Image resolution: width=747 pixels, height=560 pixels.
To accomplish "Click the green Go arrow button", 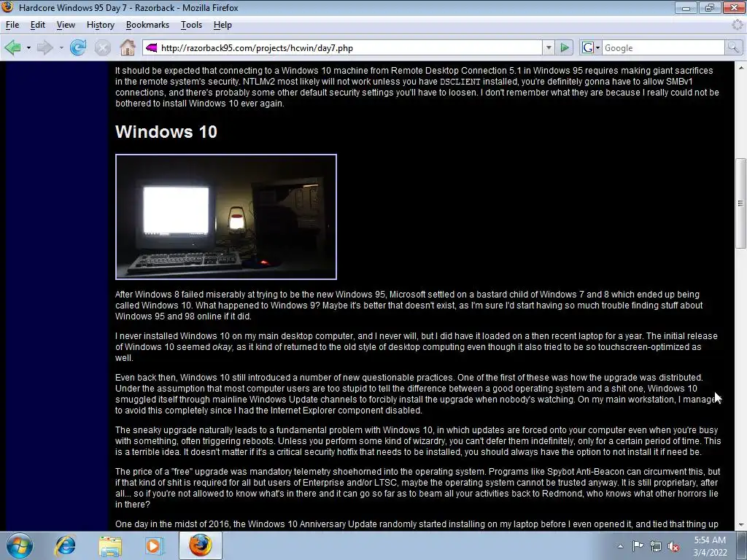I will (565, 47).
